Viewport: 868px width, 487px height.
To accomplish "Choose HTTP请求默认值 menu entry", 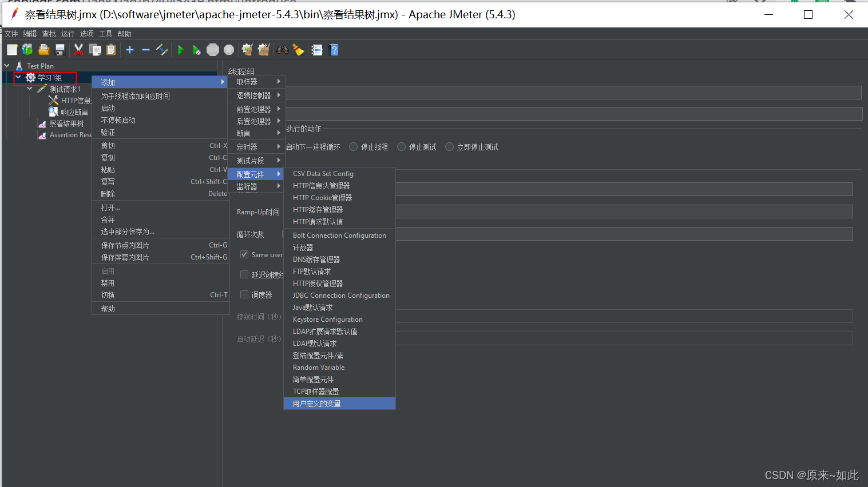I will 339,222.
